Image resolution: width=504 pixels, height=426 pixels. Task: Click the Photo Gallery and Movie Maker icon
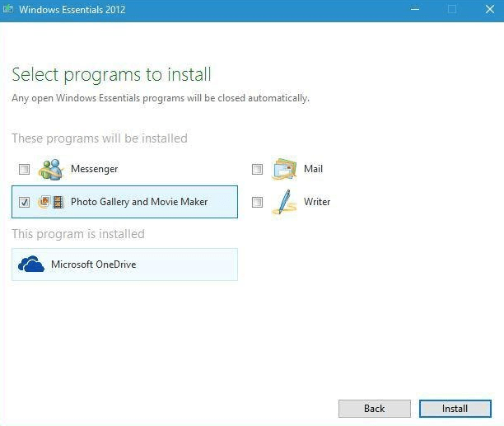51,202
